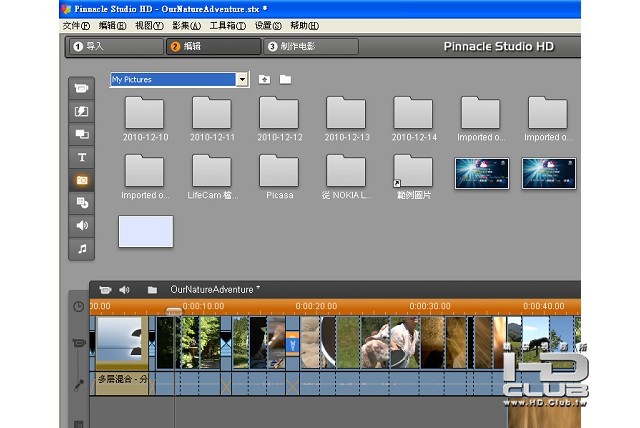Click the up one folder icon
This screenshot has width=640, height=428.
(x=264, y=79)
